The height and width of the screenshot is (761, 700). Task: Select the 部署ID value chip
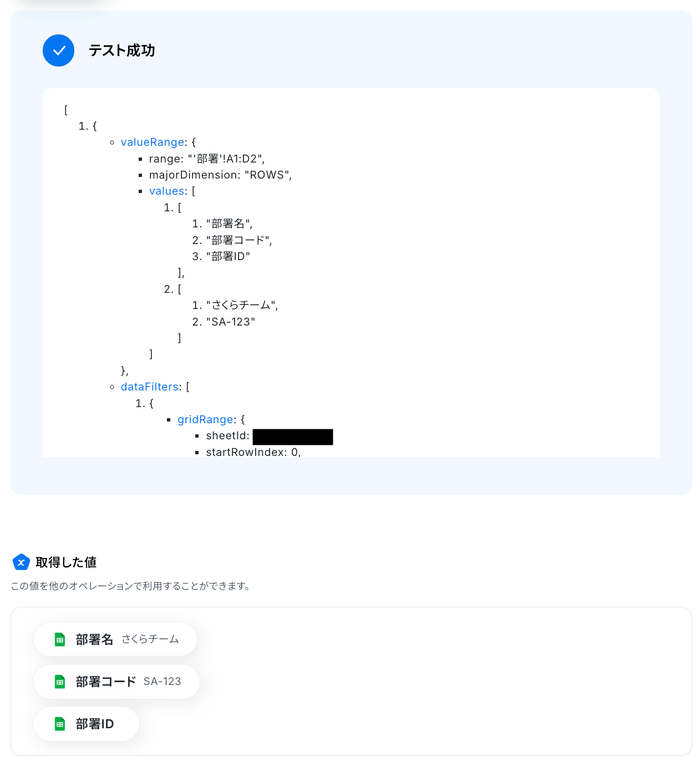(x=86, y=724)
